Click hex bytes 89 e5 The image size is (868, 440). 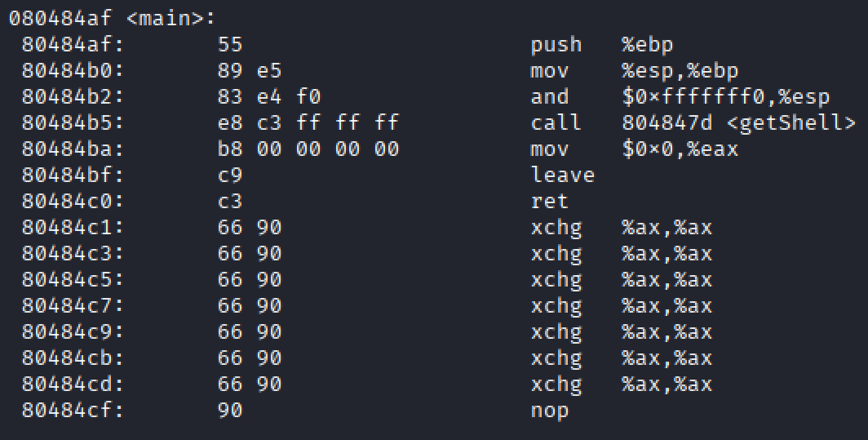[250, 70]
